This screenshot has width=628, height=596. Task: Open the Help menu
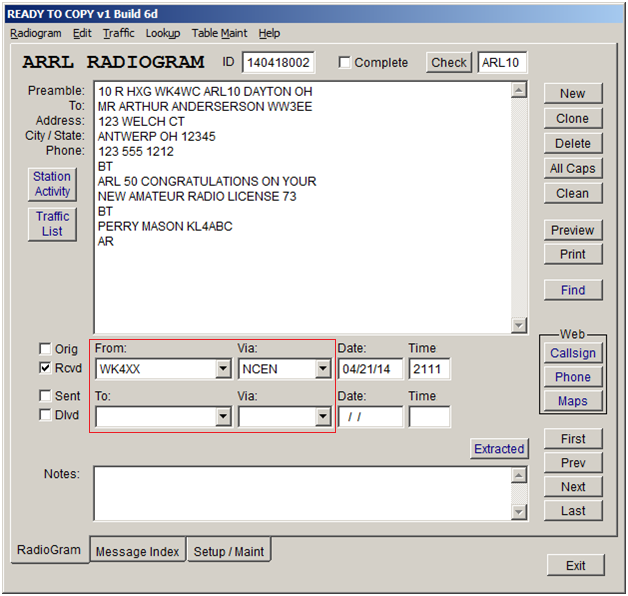tap(269, 33)
